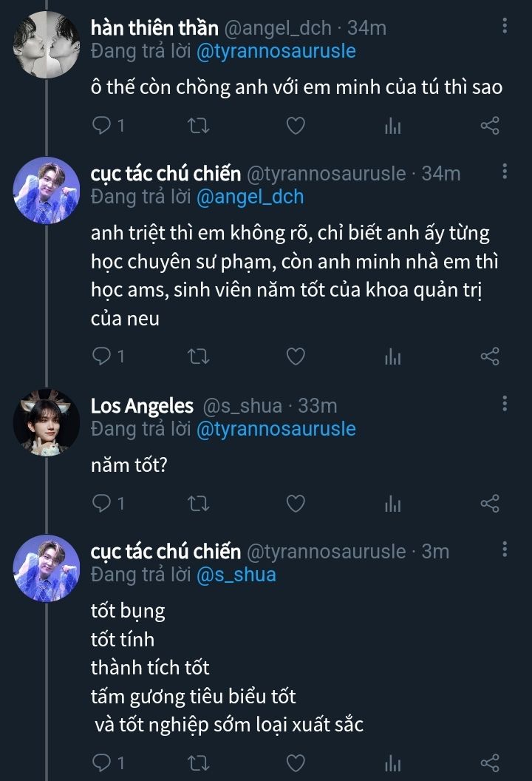Retweet hàn thiên thần's reply
The image size is (532, 781).
199,126
